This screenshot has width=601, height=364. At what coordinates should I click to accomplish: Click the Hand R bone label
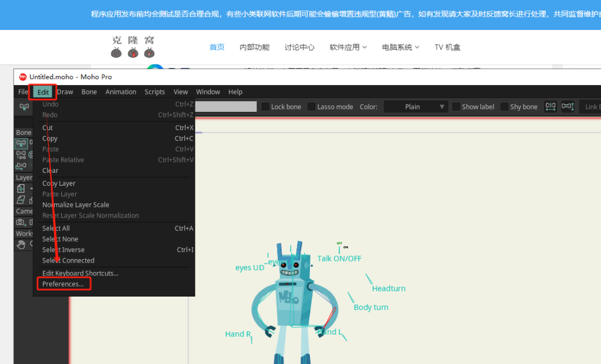tap(238, 334)
